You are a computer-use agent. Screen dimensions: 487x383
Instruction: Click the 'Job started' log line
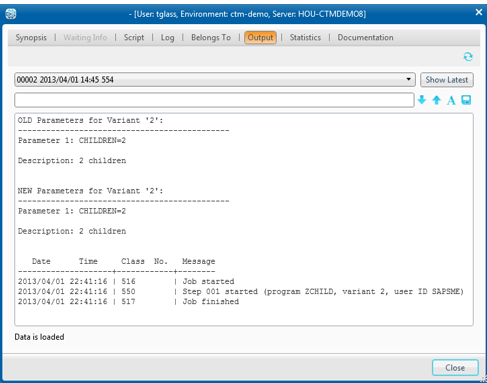click(126, 281)
